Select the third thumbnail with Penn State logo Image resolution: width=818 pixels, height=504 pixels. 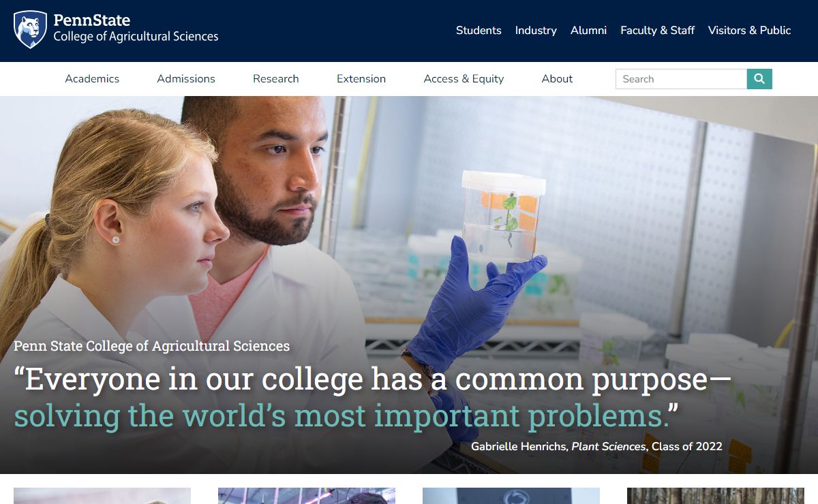point(511,496)
